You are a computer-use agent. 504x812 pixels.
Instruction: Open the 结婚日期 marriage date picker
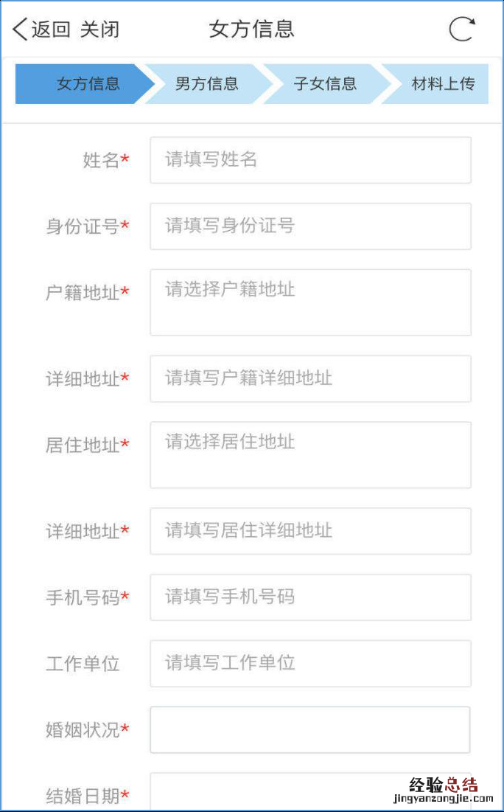click(310, 793)
